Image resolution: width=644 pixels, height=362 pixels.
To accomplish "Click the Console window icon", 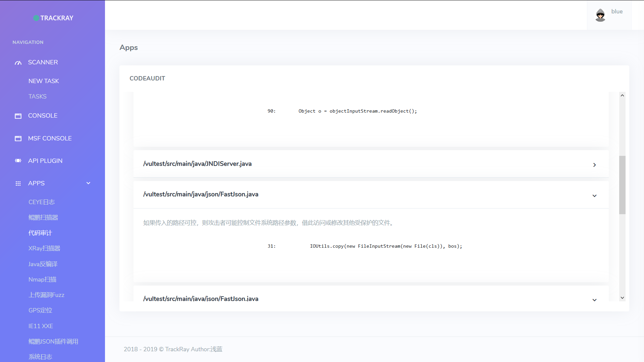I will [18, 116].
